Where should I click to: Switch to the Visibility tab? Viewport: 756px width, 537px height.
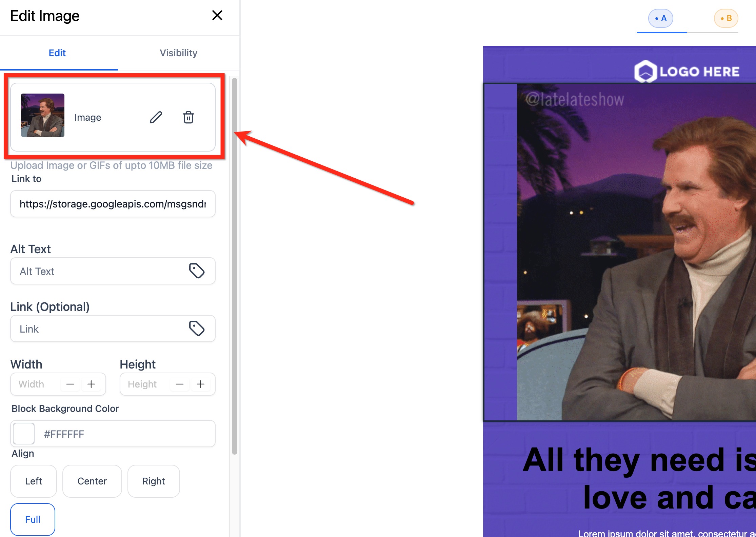[178, 53]
